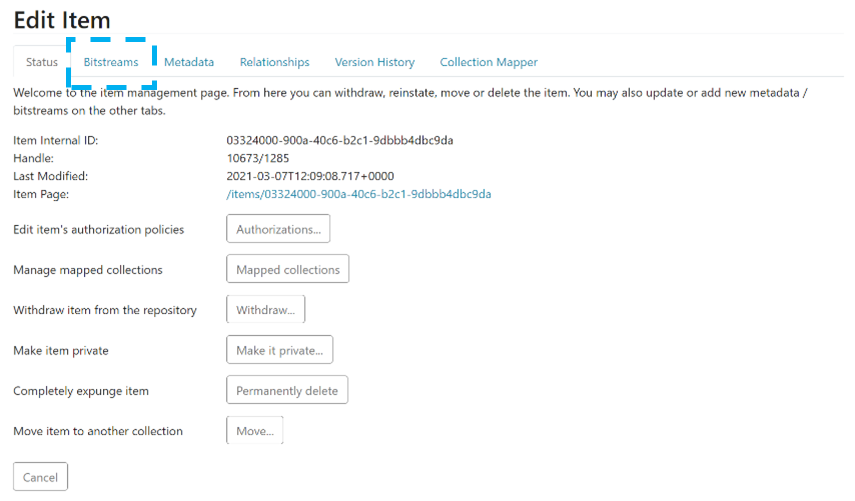This screenshot has height=501, width=855.
Task: Go to the Metadata tab
Action: [x=189, y=62]
